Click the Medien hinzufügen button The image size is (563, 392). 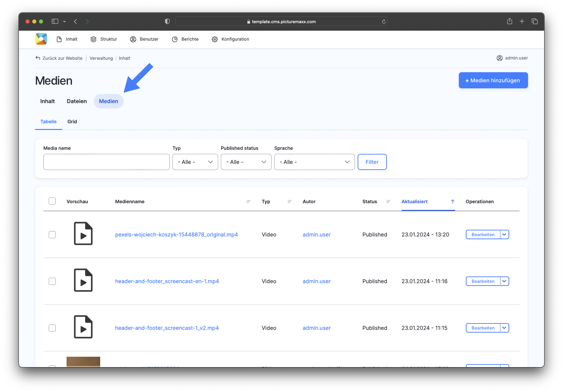click(x=493, y=80)
